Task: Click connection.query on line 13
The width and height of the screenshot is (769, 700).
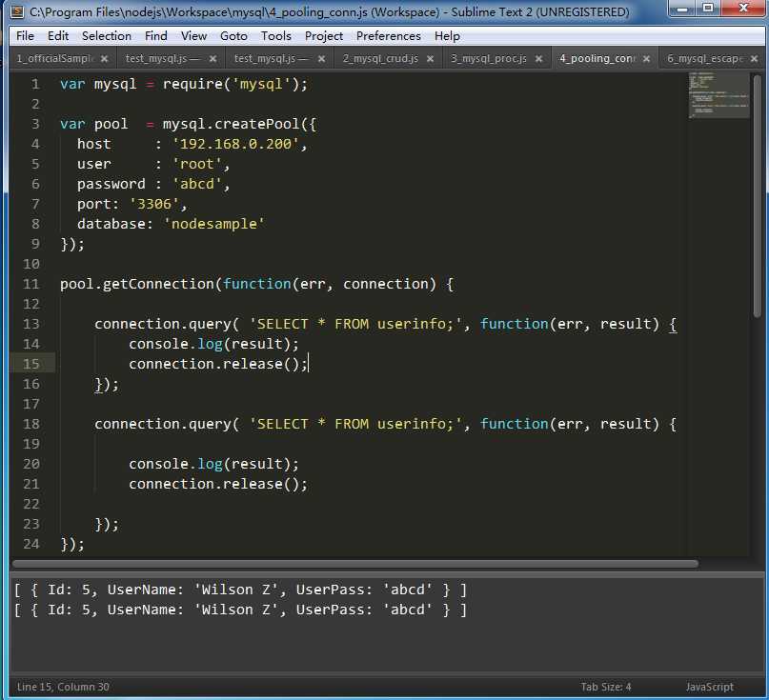Action: [x=162, y=325]
